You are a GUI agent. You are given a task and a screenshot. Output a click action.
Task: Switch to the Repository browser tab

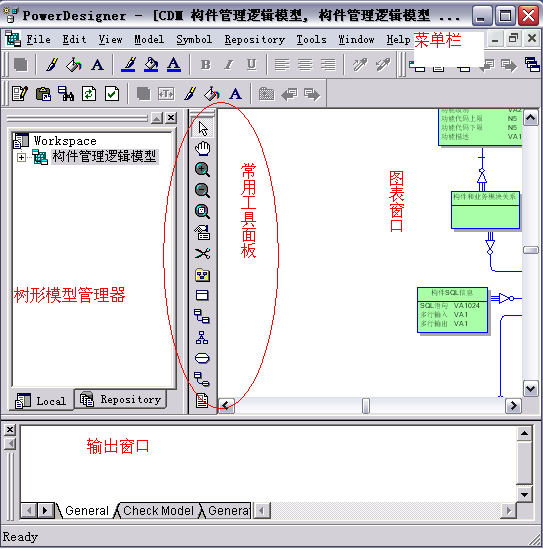click(x=121, y=399)
